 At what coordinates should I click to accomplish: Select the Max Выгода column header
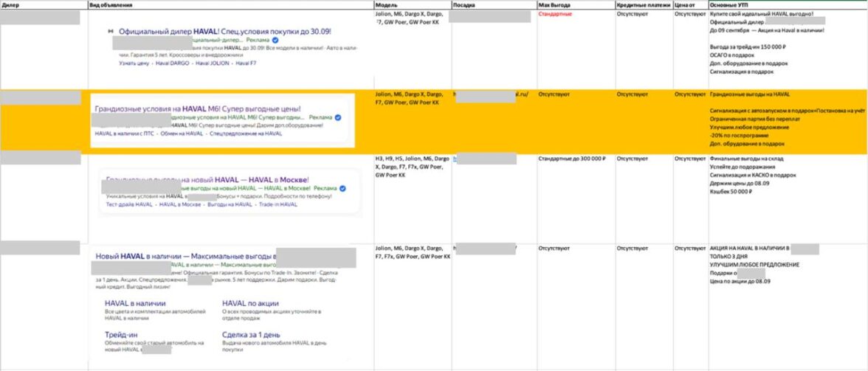click(x=576, y=5)
